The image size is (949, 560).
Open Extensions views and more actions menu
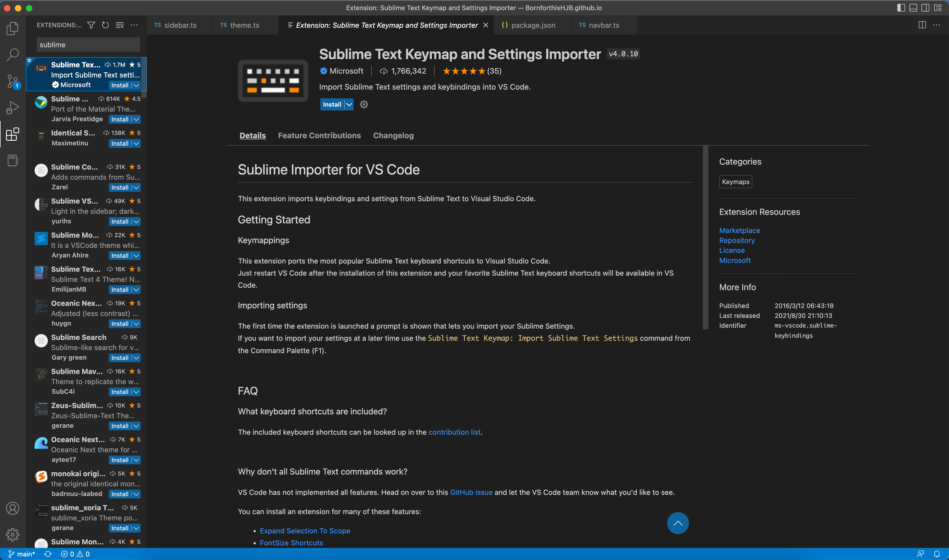[x=134, y=25]
